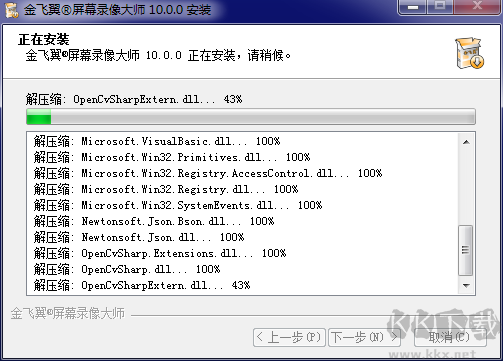The width and height of the screenshot is (503, 361).
Task: Click the 取消(C) cancel button
Action: pos(450,337)
